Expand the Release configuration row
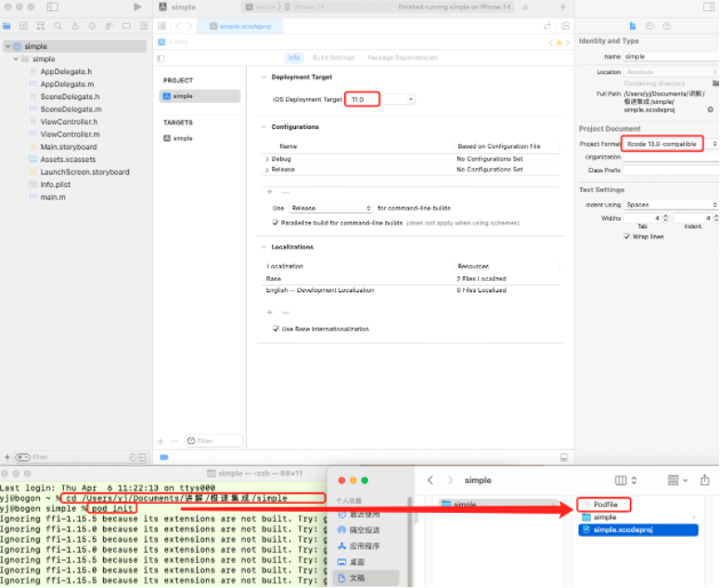The image size is (720, 588). tap(267, 170)
